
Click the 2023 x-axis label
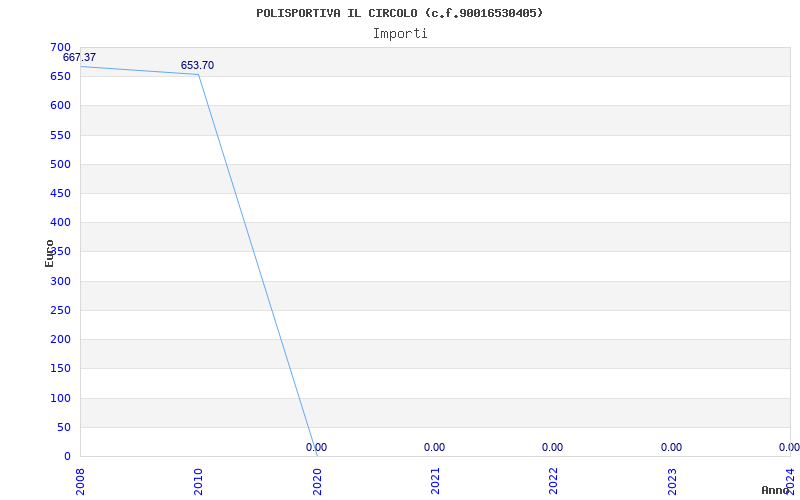click(672, 482)
